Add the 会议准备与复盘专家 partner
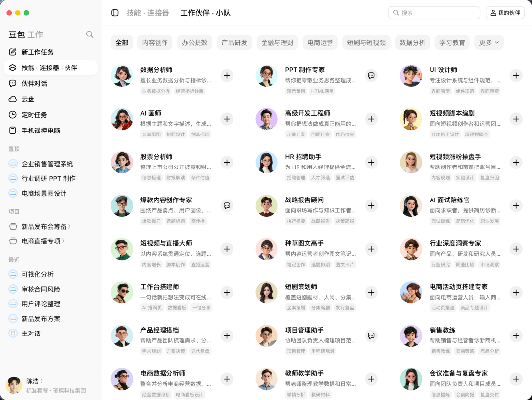Screen dimensions: 532x400 click(516, 379)
